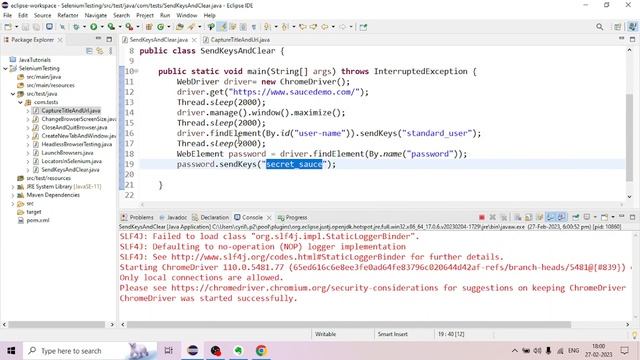Open Chrome from the Windows taskbar
The width and height of the screenshot is (640, 360).
[x=261, y=351]
